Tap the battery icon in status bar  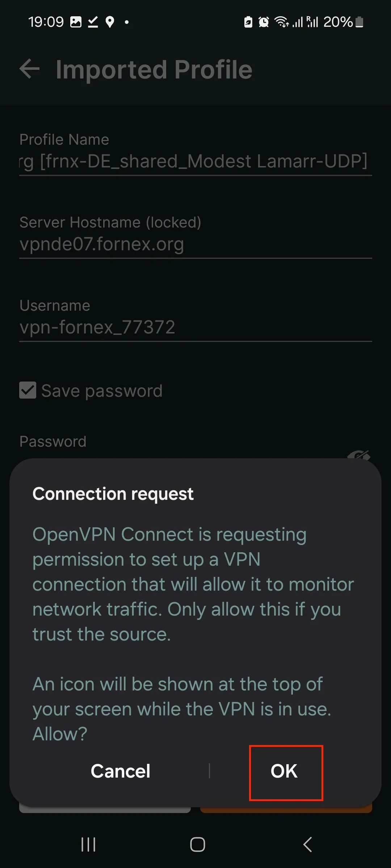359,22
